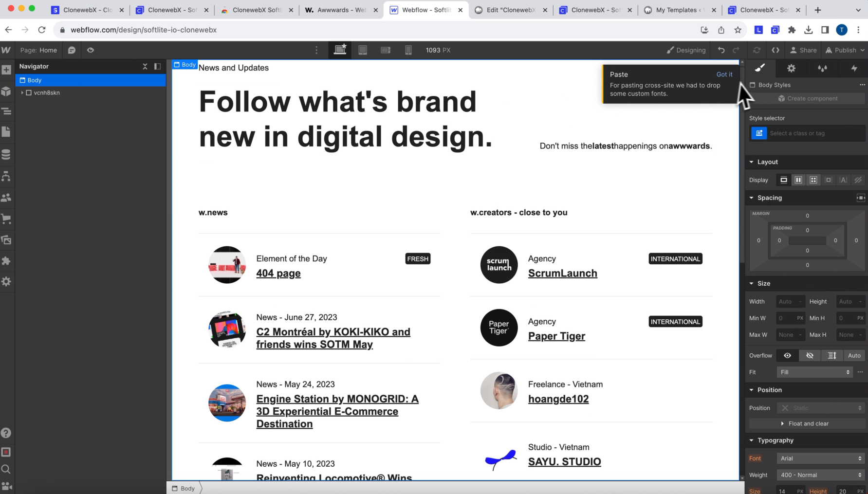868x494 pixels.
Task: Set overflow to Hidden
Action: tap(810, 356)
